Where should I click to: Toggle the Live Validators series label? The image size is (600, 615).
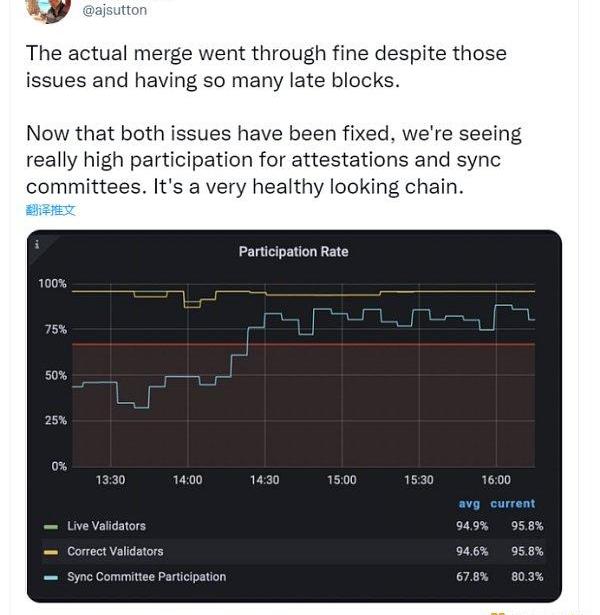click(x=106, y=526)
